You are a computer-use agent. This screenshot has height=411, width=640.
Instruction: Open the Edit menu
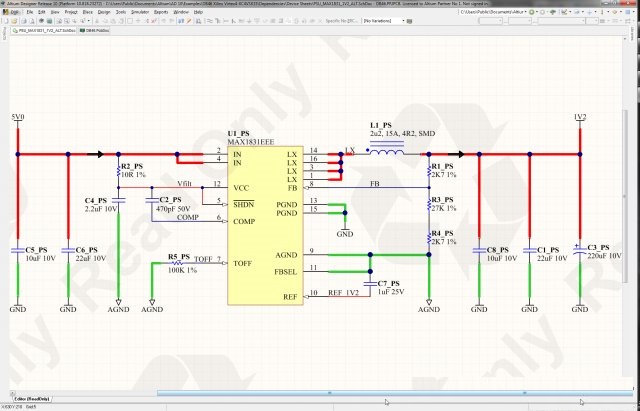tap(42, 12)
